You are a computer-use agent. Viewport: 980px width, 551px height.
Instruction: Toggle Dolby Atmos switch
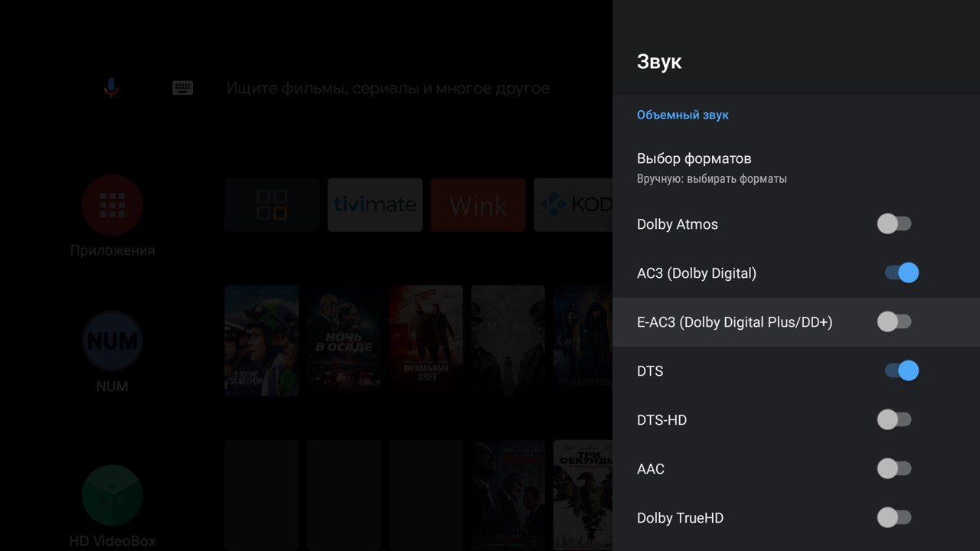tap(894, 224)
